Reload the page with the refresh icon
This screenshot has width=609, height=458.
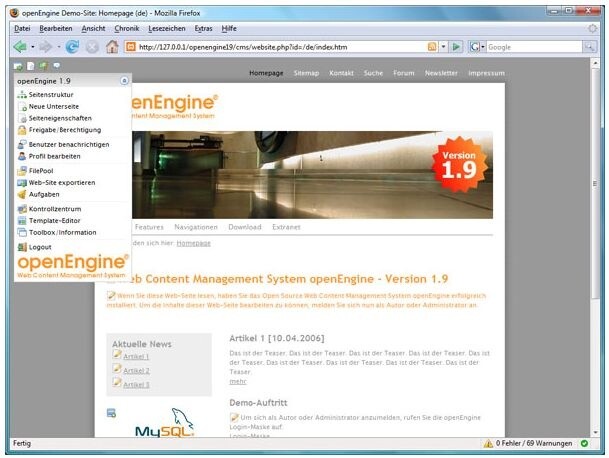pyautogui.click(x=72, y=47)
